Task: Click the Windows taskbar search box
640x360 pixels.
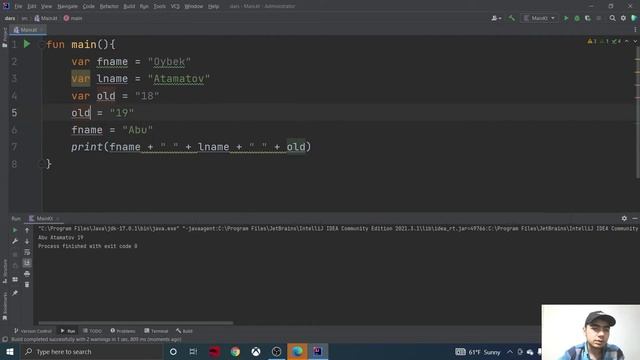Action: coord(91,351)
